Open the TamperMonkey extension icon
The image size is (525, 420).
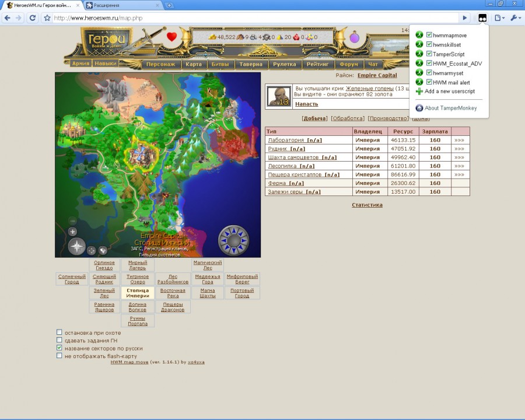(x=482, y=18)
